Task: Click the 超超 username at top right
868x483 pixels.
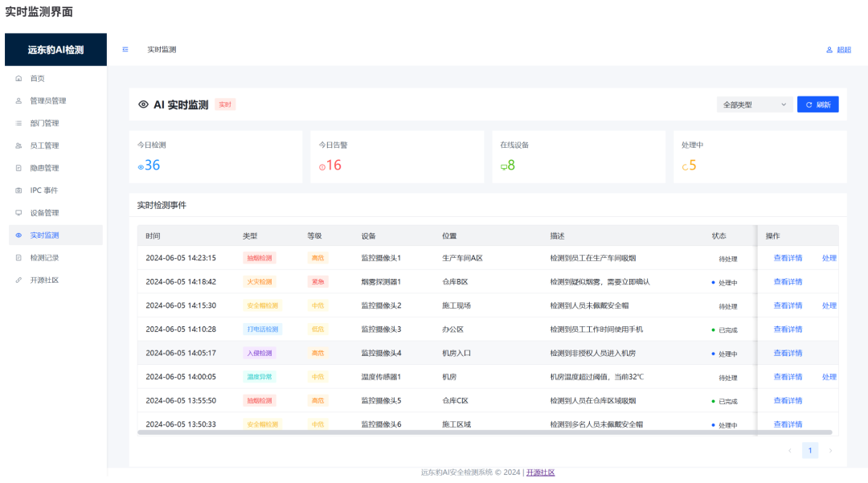Action: (x=844, y=50)
